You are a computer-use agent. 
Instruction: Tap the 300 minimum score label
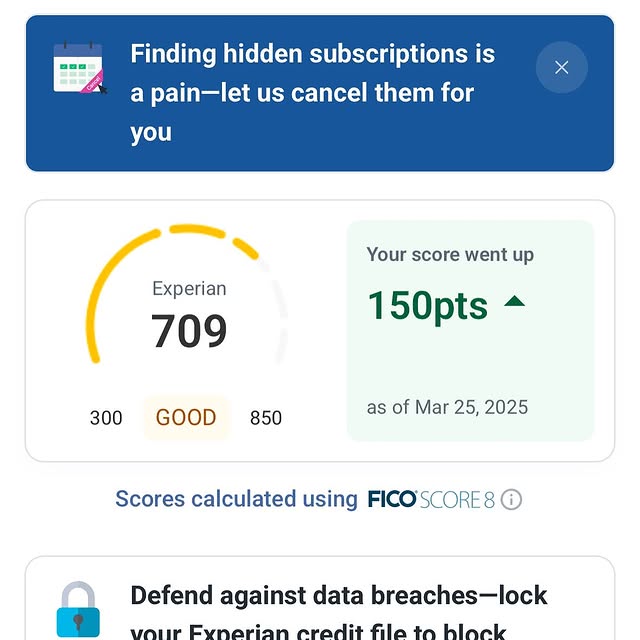coord(106,418)
